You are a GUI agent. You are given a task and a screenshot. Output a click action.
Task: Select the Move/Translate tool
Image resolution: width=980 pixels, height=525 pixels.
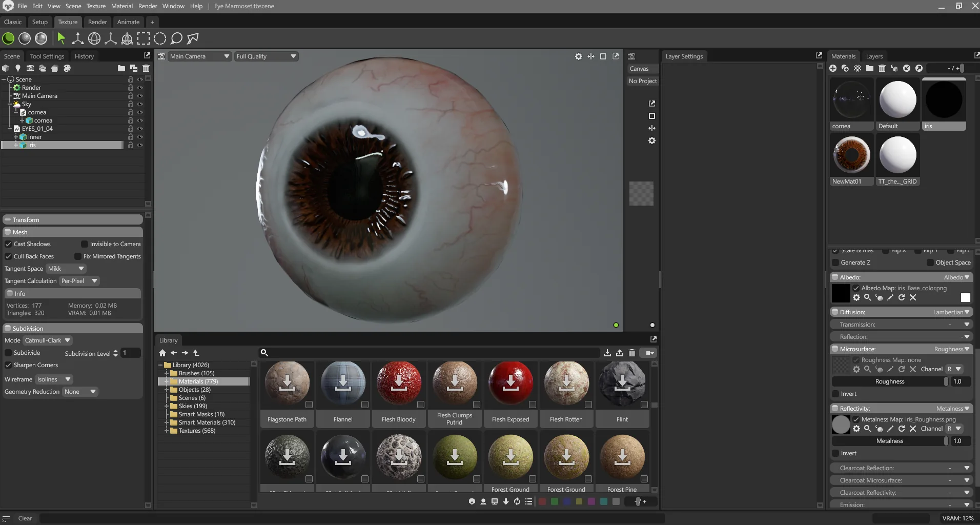tap(77, 38)
